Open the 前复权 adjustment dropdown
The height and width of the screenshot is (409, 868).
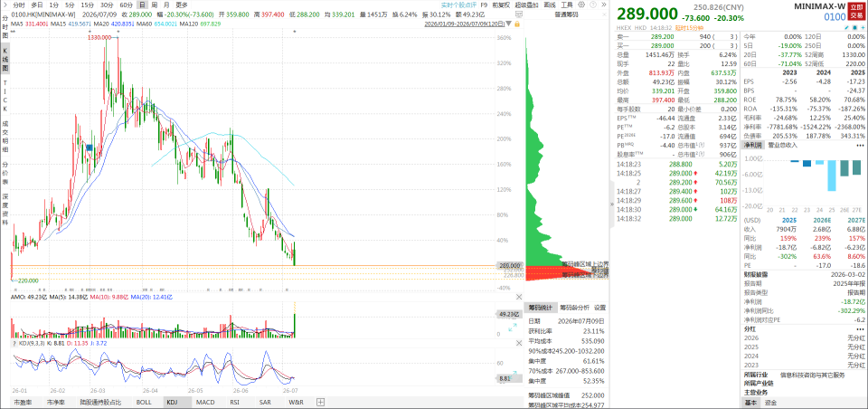(x=501, y=5)
